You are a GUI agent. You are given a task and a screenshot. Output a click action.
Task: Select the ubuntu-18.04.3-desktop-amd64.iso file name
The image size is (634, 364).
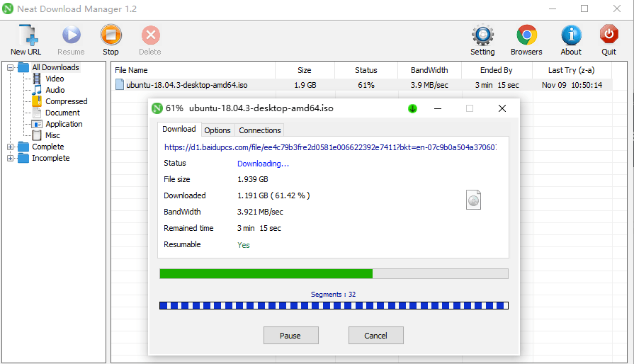(x=187, y=85)
